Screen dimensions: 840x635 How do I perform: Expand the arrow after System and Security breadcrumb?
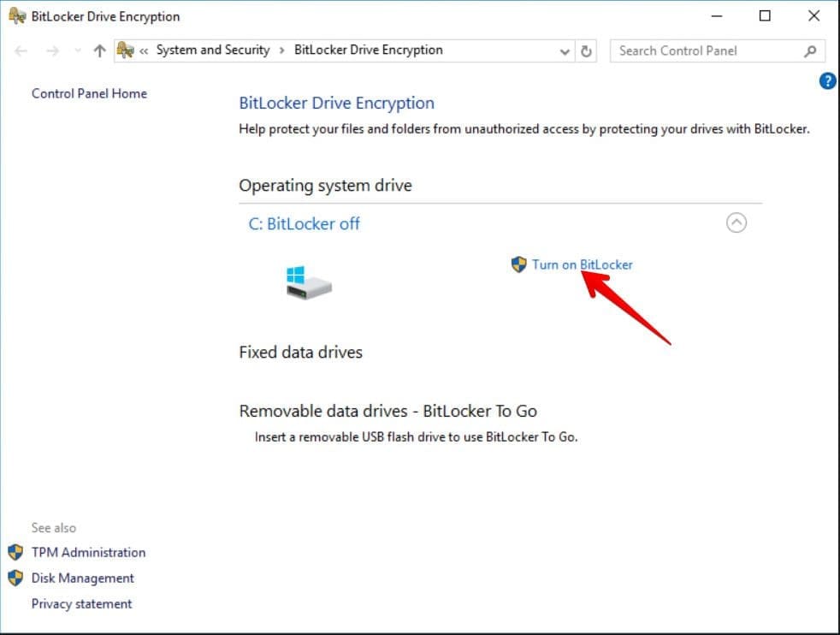pyautogui.click(x=281, y=50)
